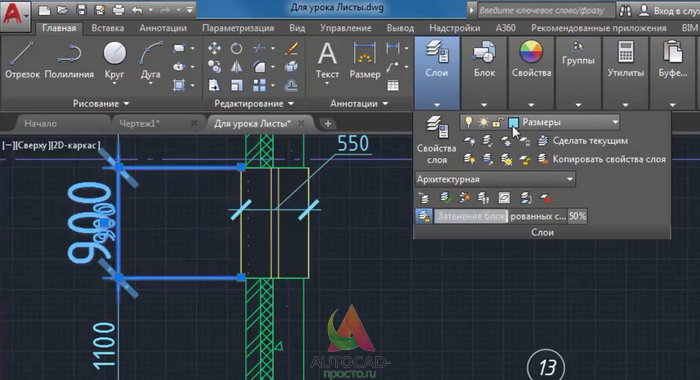This screenshot has width=700, height=380.
Task: Open the Размеры layer dropdown
Action: pyautogui.click(x=615, y=122)
